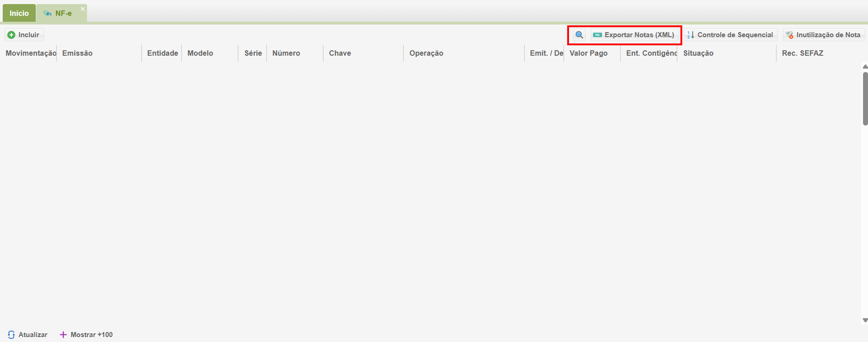Click the Rec. SEFAZ column header
This screenshot has width=868, height=342.
pyautogui.click(x=819, y=53)
